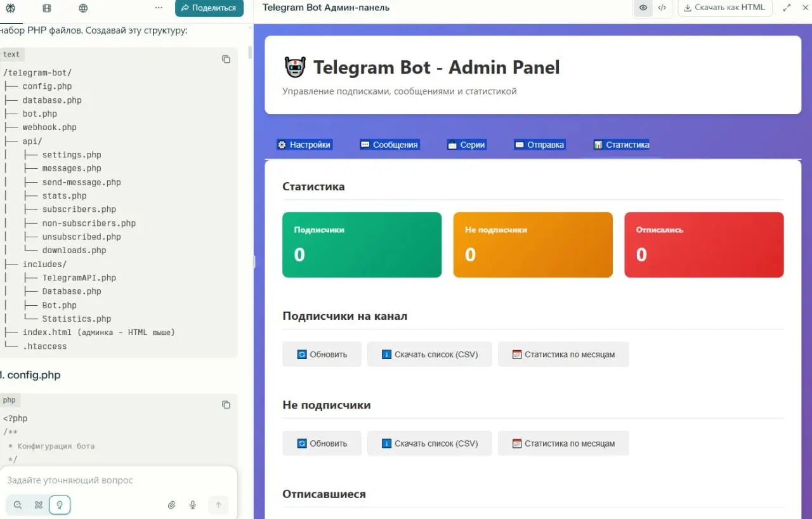Copy the php code block

(226, 405)
